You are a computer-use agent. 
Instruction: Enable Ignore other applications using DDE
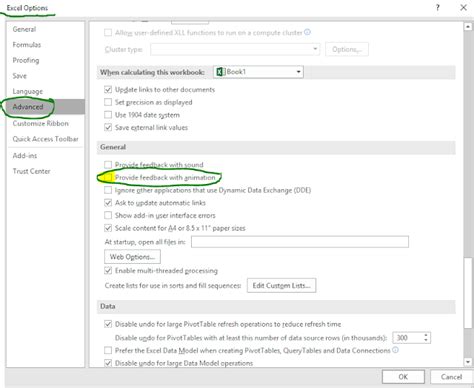pos(108,190)
